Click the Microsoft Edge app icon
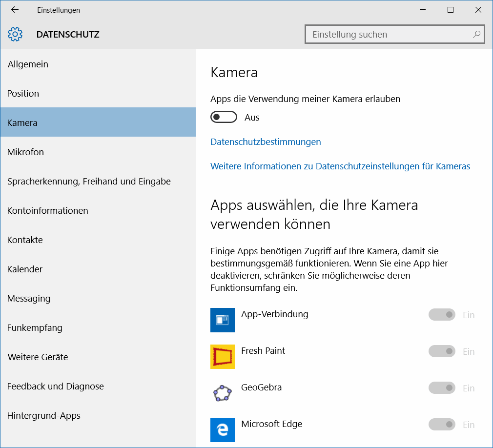The image size is (493, 448). click(x=222, y=429)
